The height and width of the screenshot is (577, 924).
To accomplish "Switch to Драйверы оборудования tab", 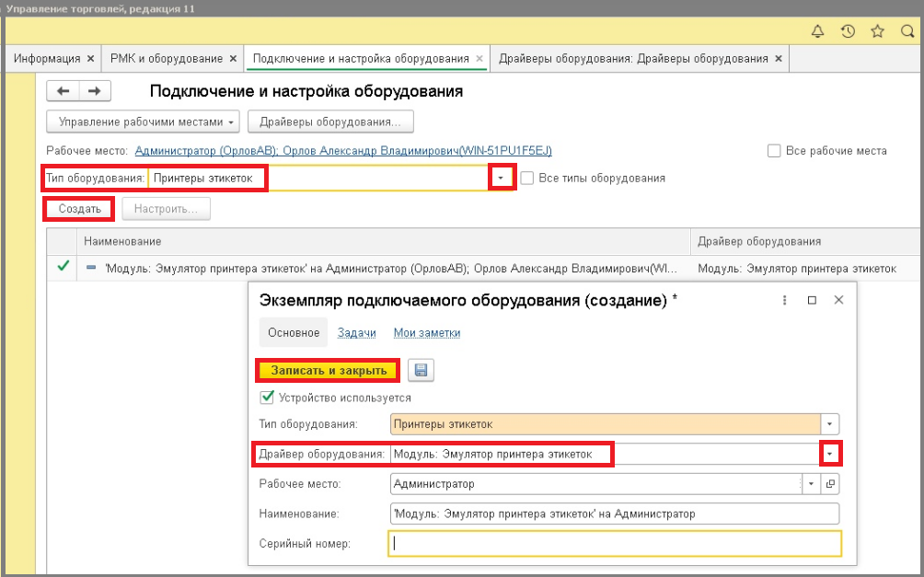I will [633, 59].
